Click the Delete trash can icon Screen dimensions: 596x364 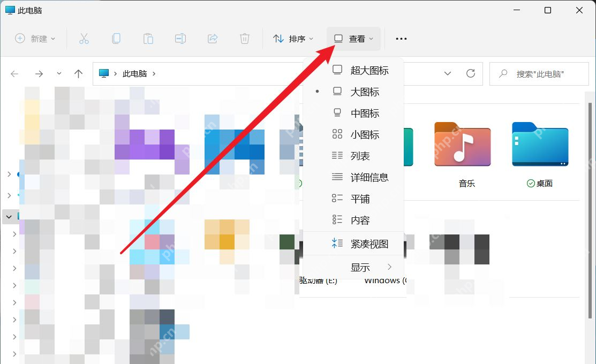[x=244, y=39]
